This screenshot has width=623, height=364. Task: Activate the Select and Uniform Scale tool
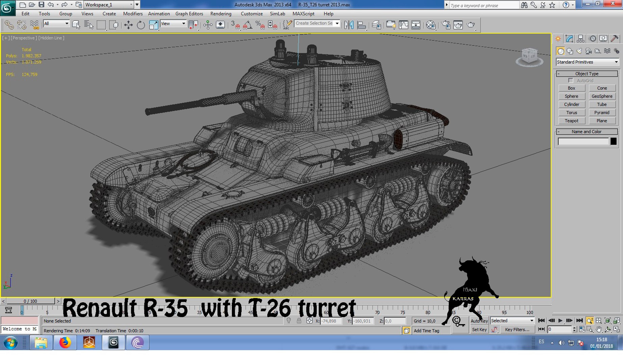[153, 25]
